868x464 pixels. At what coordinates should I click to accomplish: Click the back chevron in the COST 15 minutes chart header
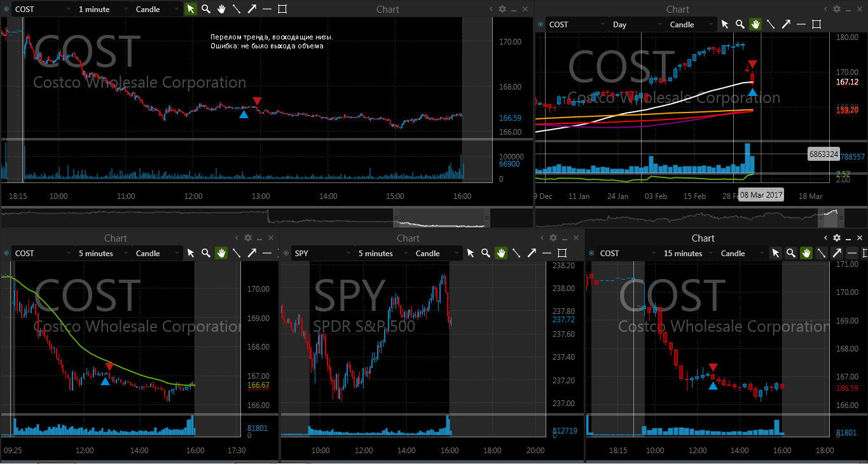[826, 238]
